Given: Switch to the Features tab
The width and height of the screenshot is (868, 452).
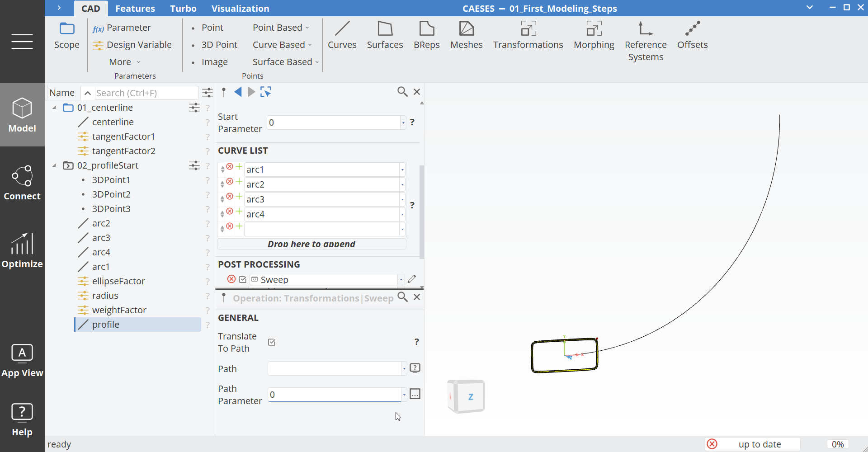Looking at the screenshot, I should point(135,8).
